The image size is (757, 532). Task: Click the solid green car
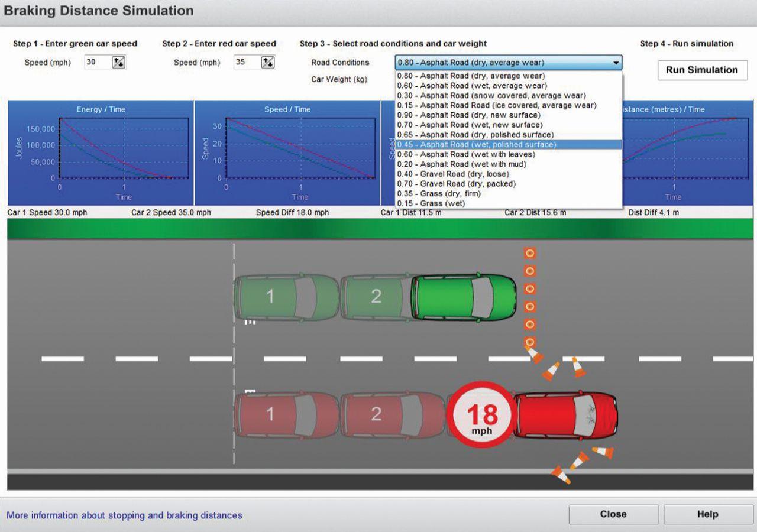(464, 297)
